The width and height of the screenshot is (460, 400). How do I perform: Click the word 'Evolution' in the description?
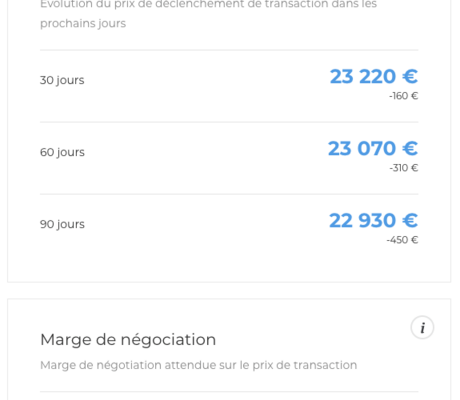coord(66,4)
